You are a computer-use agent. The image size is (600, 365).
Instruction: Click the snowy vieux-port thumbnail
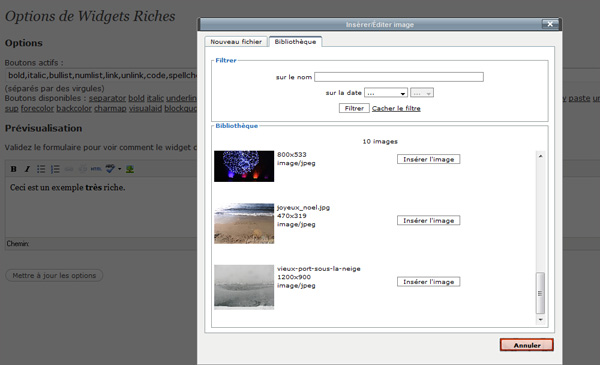(244, 287)
